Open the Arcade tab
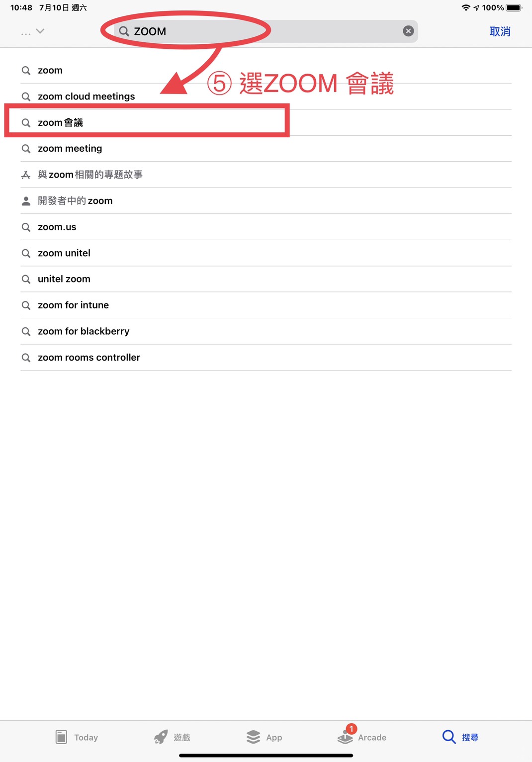This screenshot has height=762, width=532. [345, 737]
